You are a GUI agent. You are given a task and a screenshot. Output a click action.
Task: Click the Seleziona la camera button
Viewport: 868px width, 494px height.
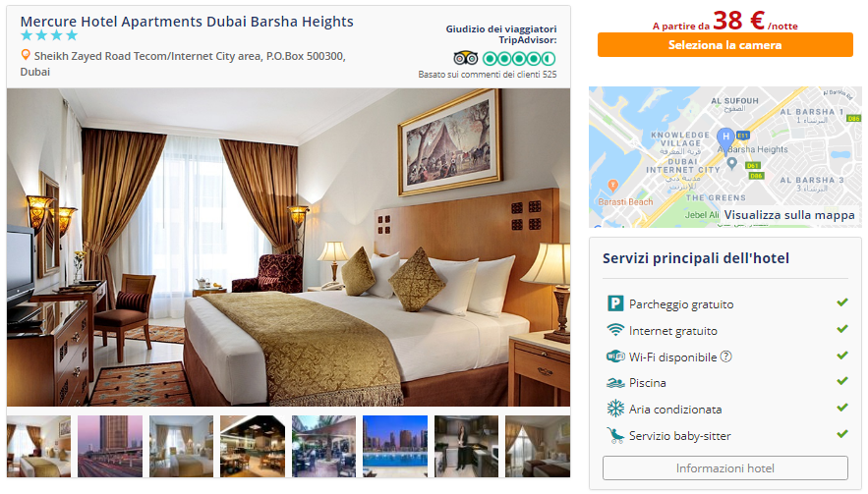pyautogui.click(x=724, y=45)
